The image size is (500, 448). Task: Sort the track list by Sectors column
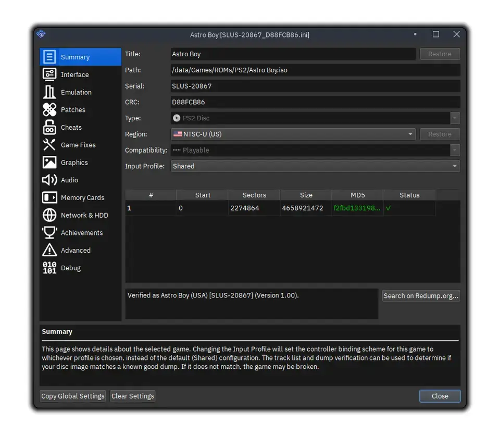254,195
